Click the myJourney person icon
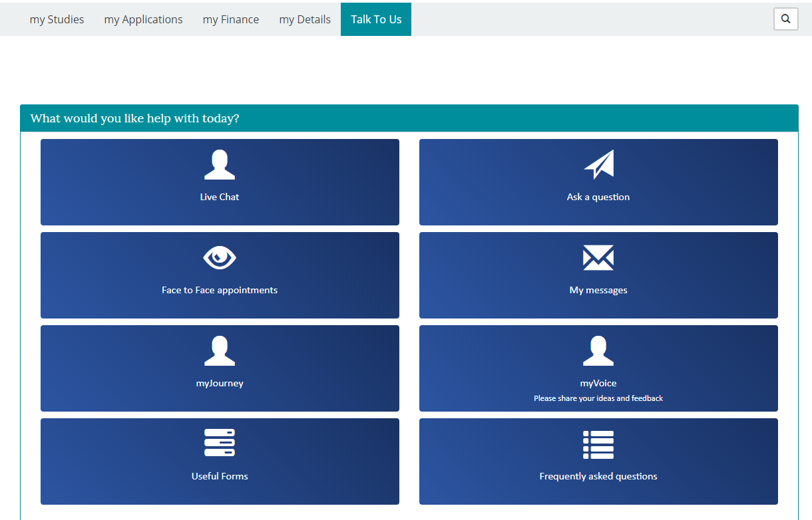The image size is (812, 520). [x=220, y=351]
